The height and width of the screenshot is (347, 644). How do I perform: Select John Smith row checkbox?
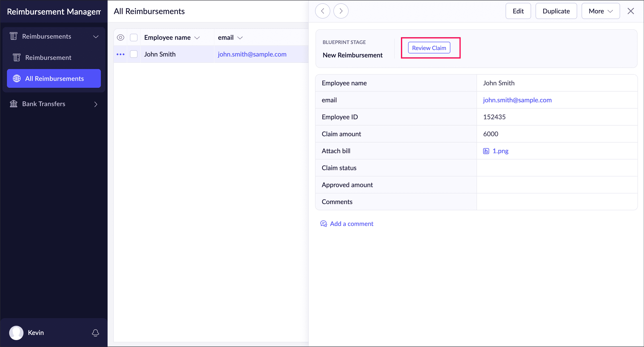pyautogui.click(x=134, y=54)
